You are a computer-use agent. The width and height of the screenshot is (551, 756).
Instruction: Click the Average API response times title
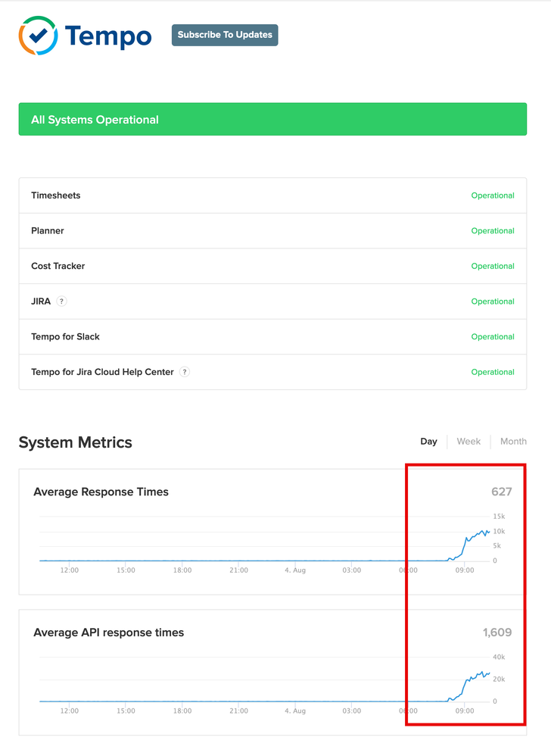click(x=109, y=633)
